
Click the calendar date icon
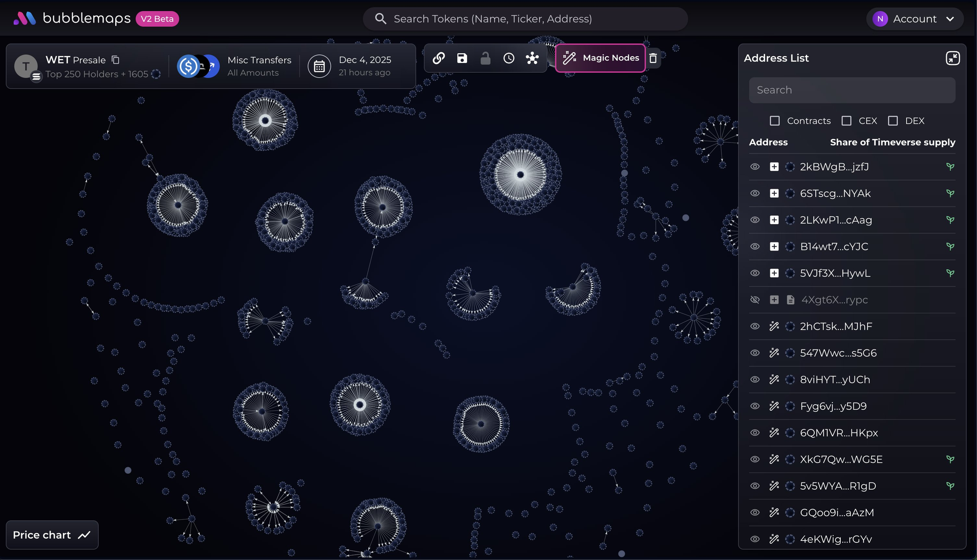point(319,66)
